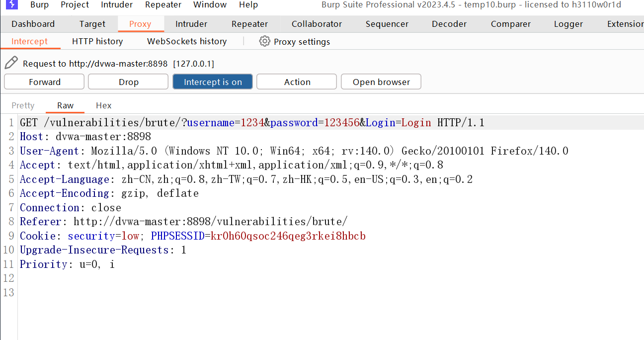Switch to the Target tab

(92, 24)
